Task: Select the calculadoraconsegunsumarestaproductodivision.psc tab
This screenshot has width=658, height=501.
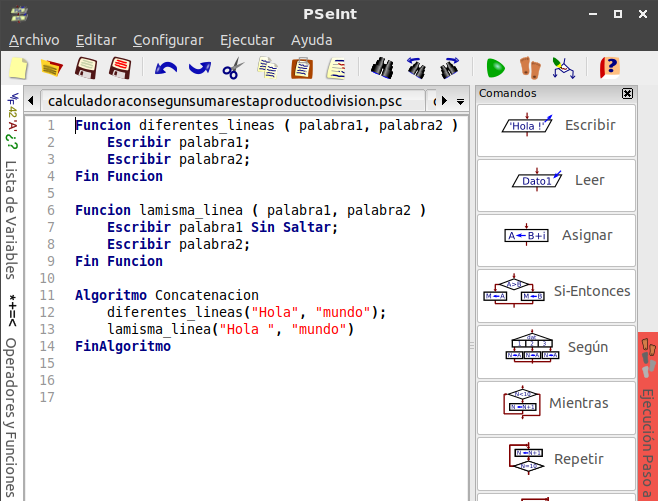Action: coord(226,101)
